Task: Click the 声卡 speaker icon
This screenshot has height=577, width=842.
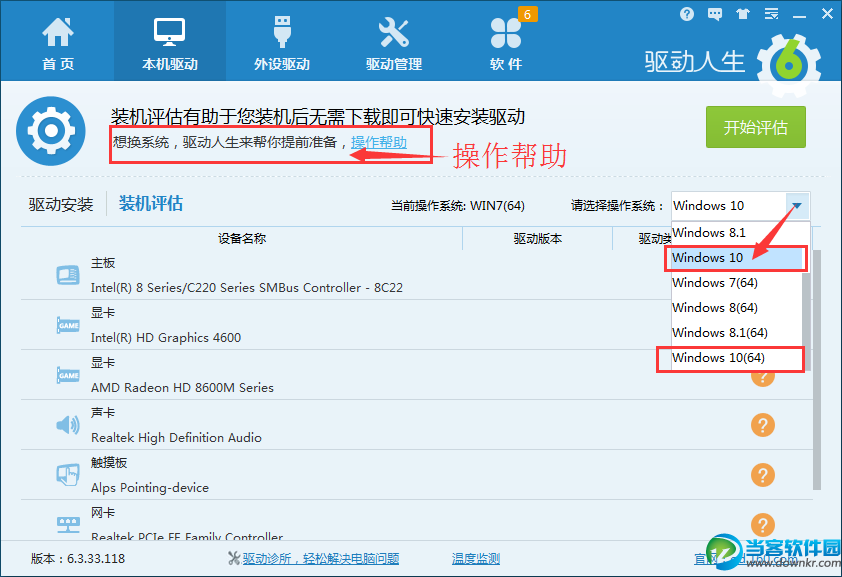Action: [68, 425]
